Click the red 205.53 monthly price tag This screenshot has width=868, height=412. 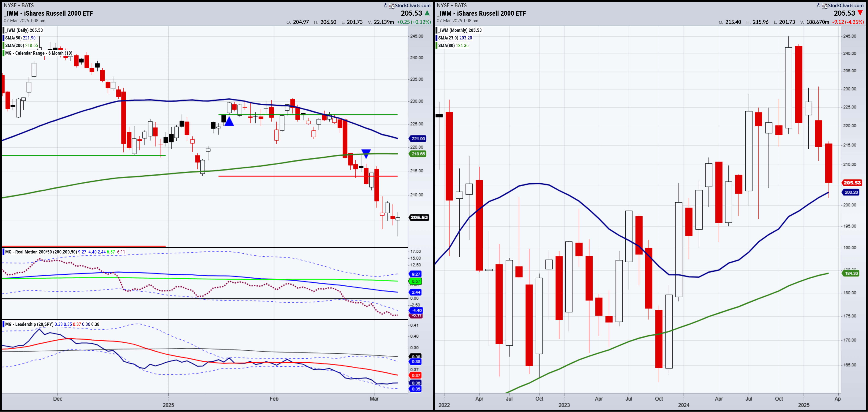pos(852,183)
